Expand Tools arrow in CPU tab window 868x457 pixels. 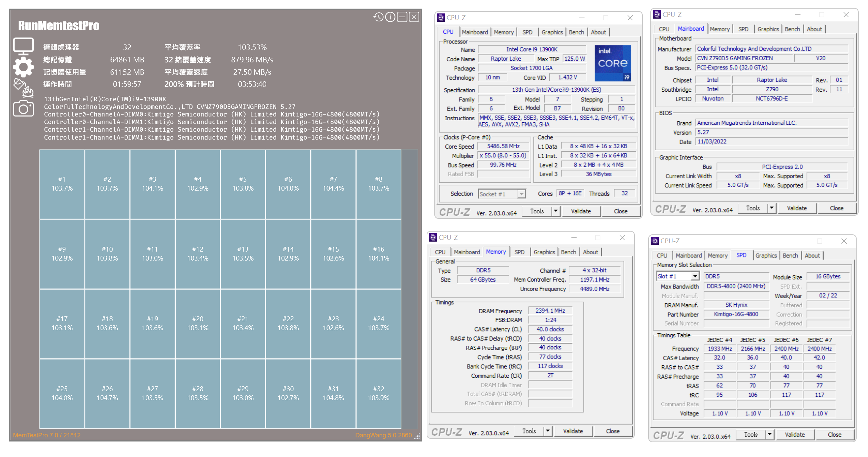(555, 211)
